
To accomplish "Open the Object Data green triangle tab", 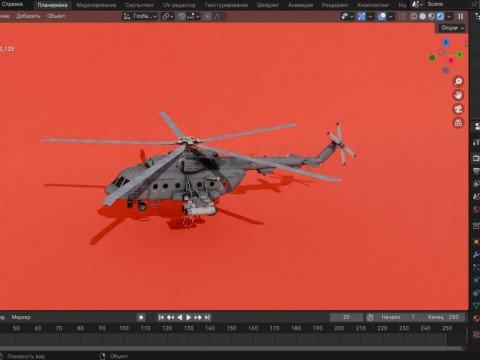I will [x=476, y=305].
